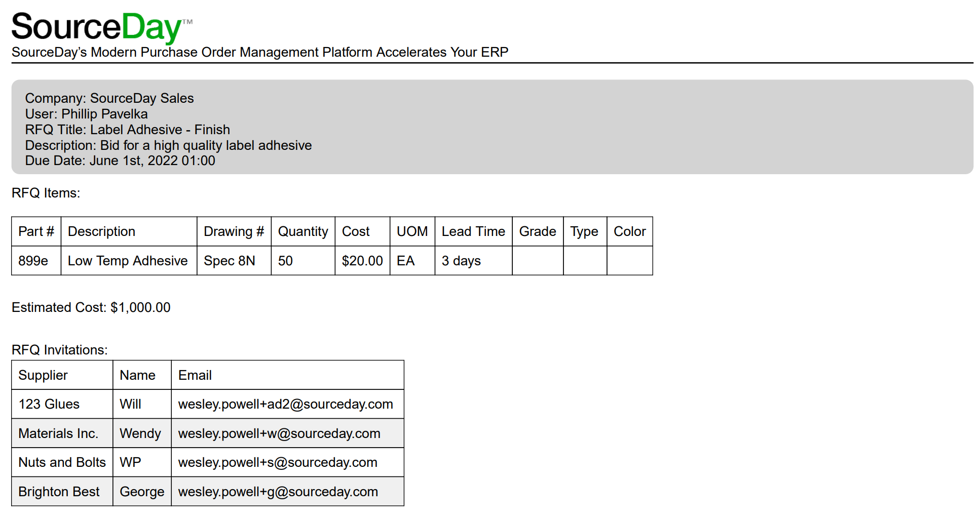Click the 'Cost' column header in items table
Screen dimensions: 980x517
click(362, 231)
